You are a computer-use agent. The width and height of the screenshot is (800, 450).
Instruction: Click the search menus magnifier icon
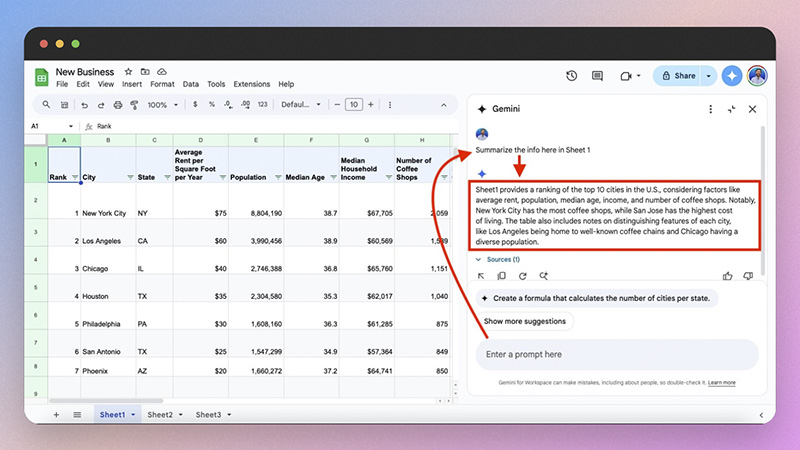46,105
